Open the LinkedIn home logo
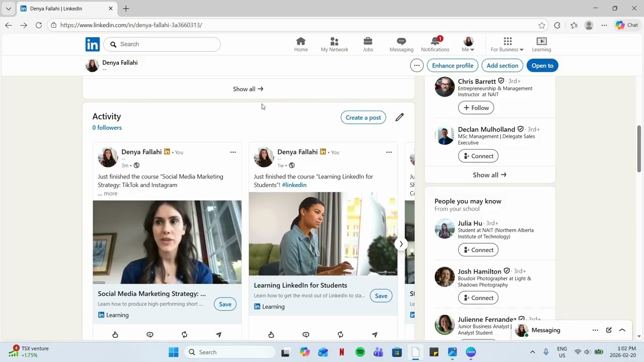Viewport: 644px width, 362px height. point(93,44)
